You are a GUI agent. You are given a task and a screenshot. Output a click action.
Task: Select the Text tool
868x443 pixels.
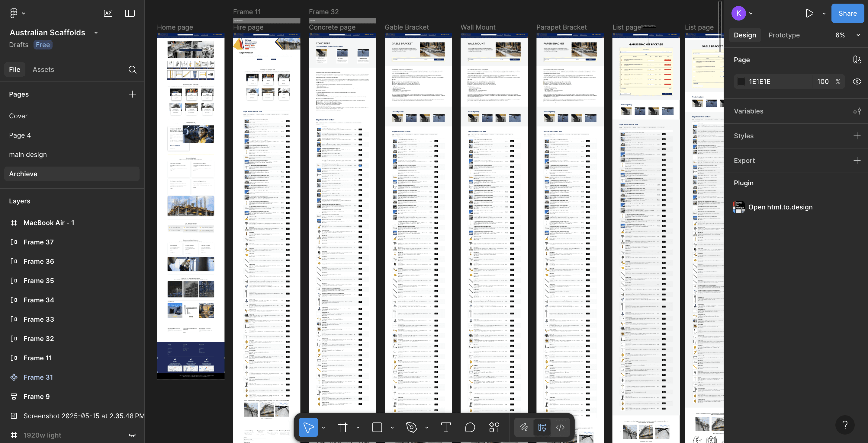tap(445, 427)
